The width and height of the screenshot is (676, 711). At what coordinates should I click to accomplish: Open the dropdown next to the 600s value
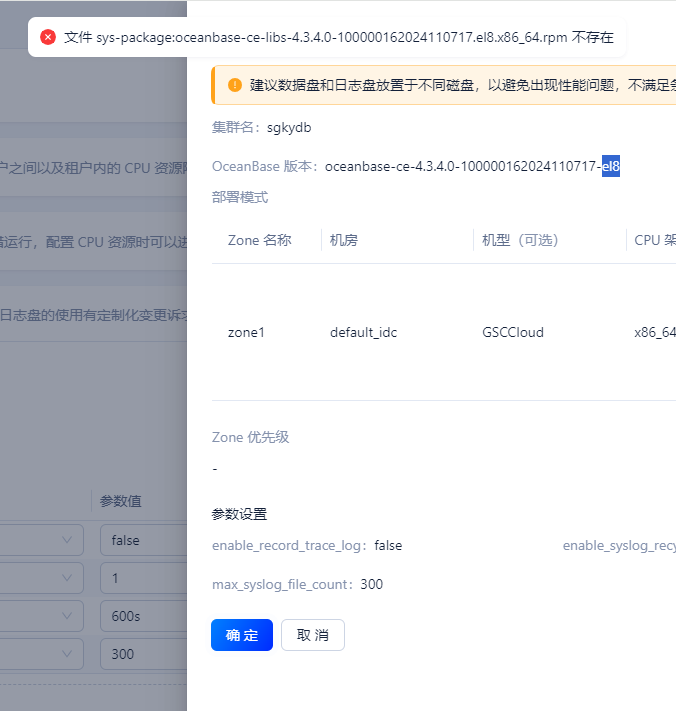coord(67,616)
